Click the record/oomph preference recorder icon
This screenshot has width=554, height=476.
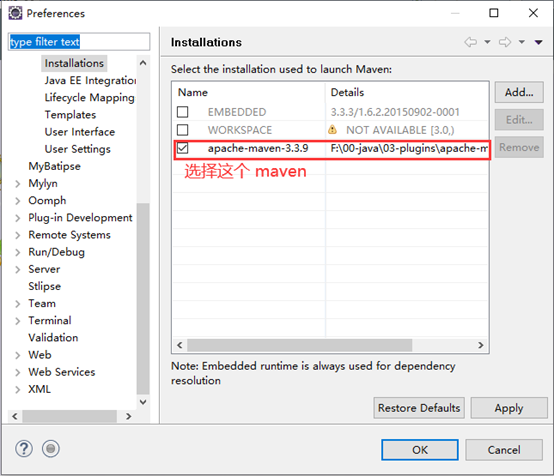pos(51,449)
